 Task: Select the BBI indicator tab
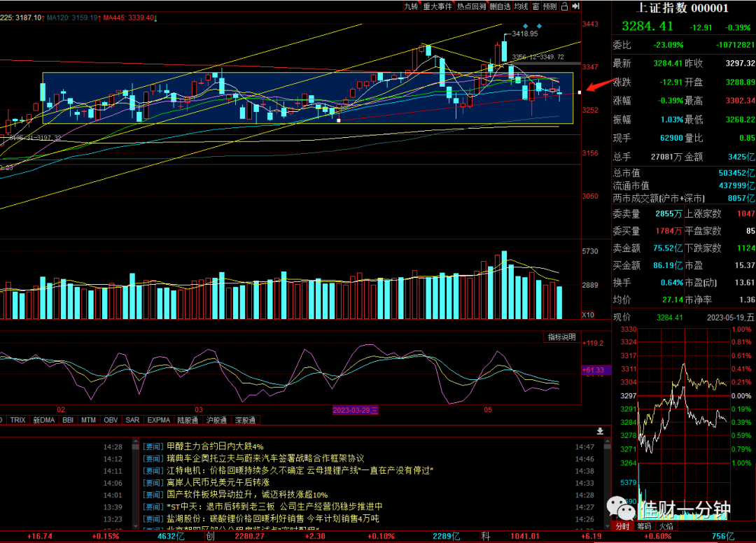pos(68,420)
